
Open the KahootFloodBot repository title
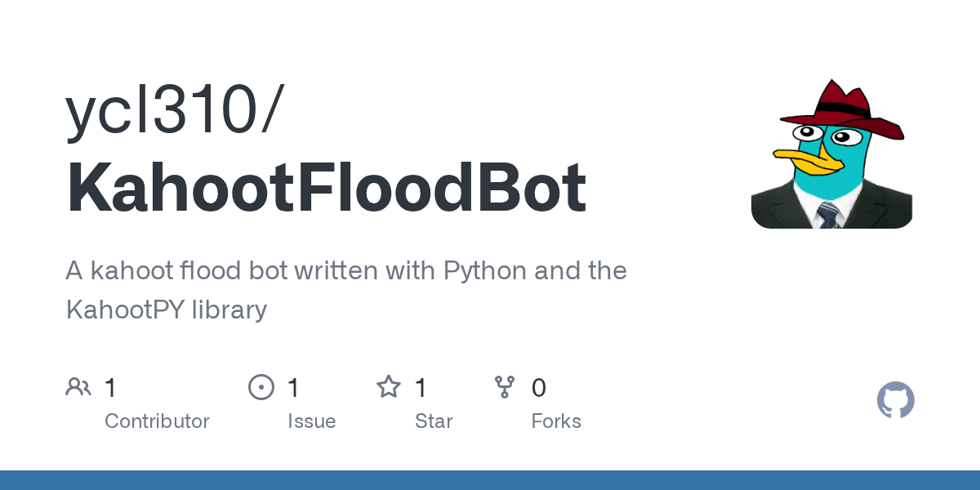coord(326,189)
